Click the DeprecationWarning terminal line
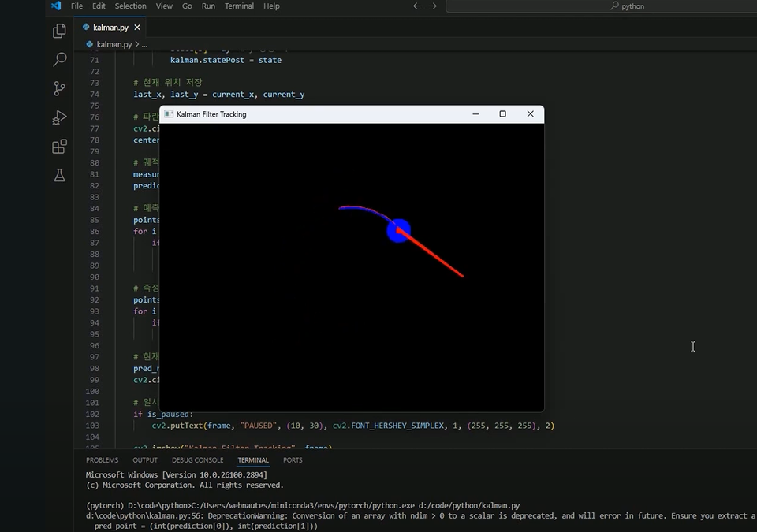Viewport: 757px width, 532px height. point(421,515)
